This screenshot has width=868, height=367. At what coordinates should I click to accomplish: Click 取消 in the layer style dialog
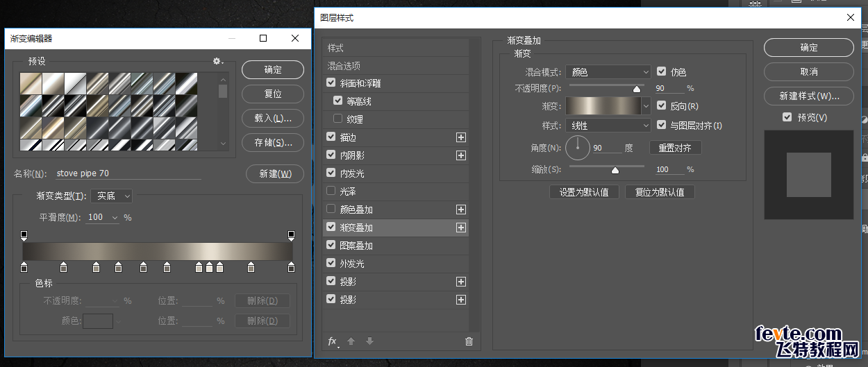pyautogui.click(x=809, y=71)
